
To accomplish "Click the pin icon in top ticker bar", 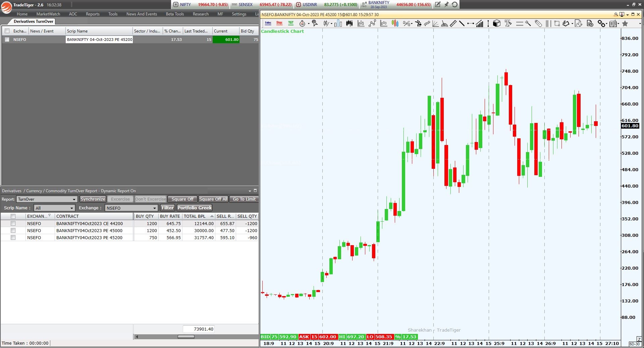I will 446,4.
